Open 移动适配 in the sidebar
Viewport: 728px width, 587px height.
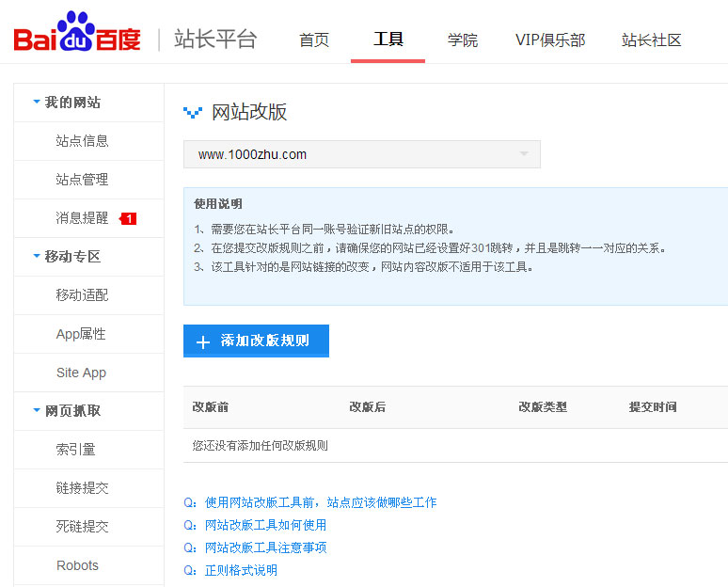(x=82, y=295)
